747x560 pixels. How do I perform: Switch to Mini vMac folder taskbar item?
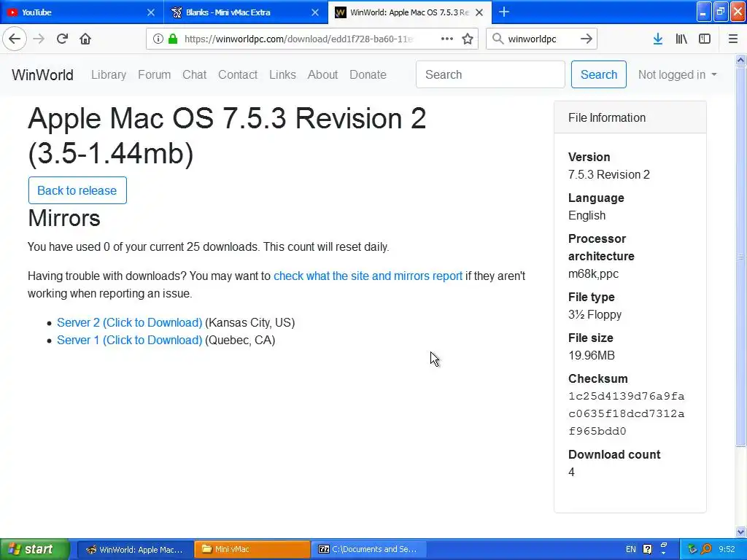point(252,549)
